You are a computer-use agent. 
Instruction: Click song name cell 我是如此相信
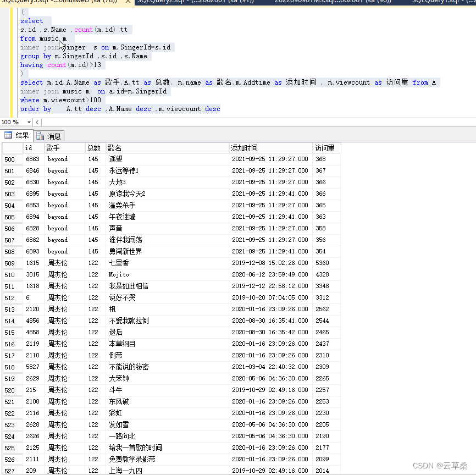click(168, 286)
